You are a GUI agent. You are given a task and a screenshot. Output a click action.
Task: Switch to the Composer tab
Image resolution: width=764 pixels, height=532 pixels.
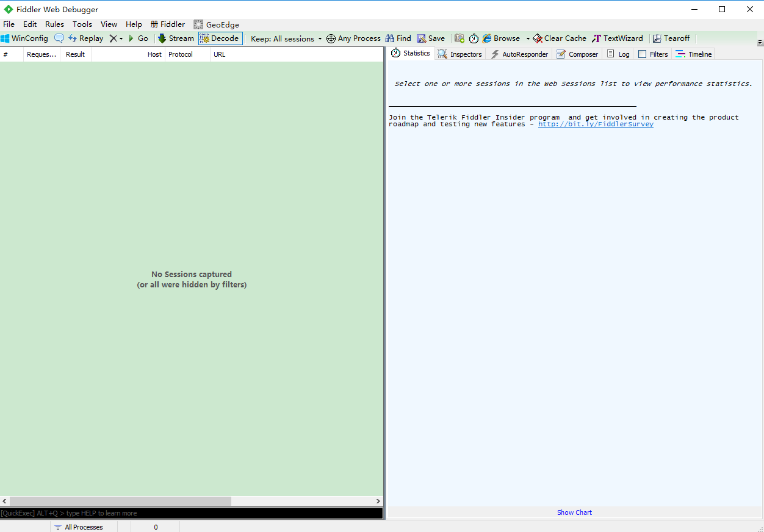point(577,54)
